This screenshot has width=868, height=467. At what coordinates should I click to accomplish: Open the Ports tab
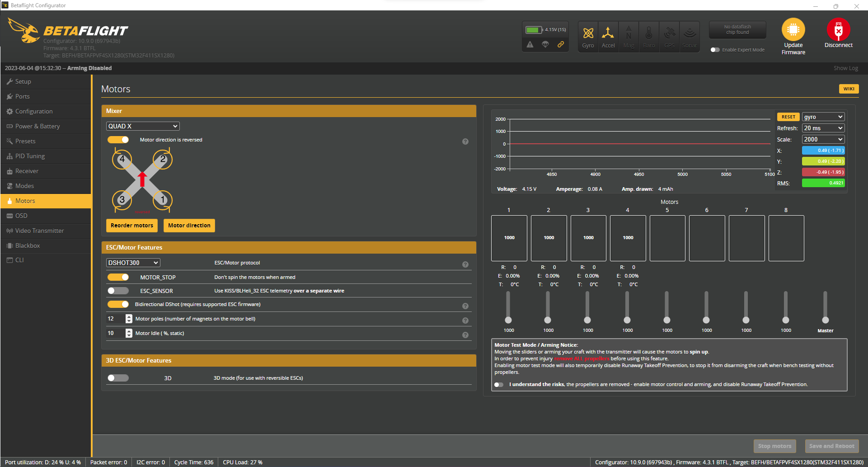(46, 96)
